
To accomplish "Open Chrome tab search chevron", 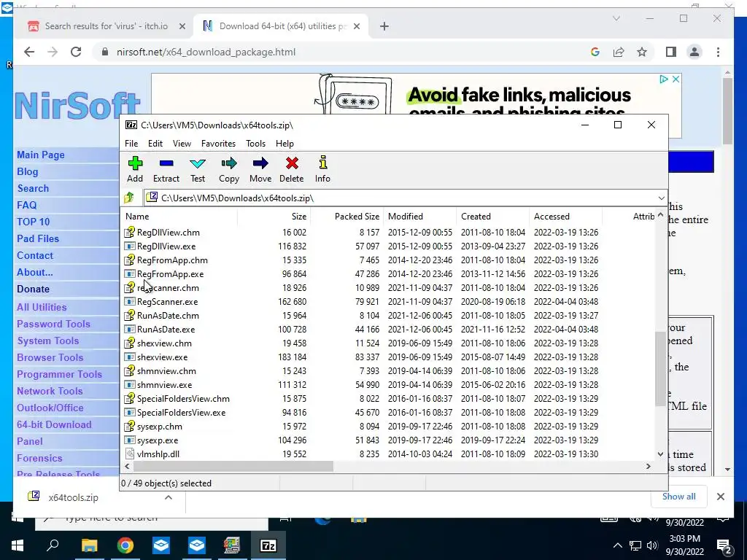I will 616,18.
